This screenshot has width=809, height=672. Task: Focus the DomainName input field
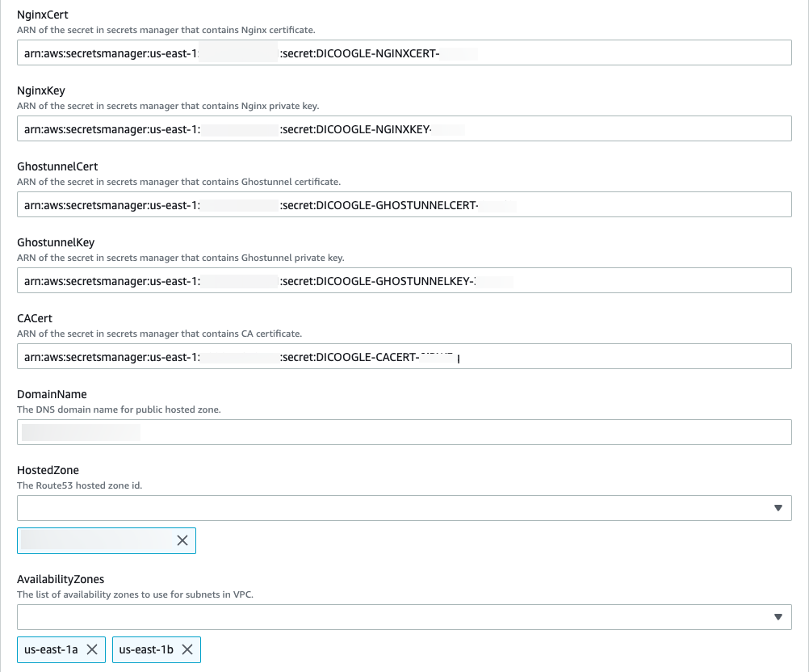point(404,432)
